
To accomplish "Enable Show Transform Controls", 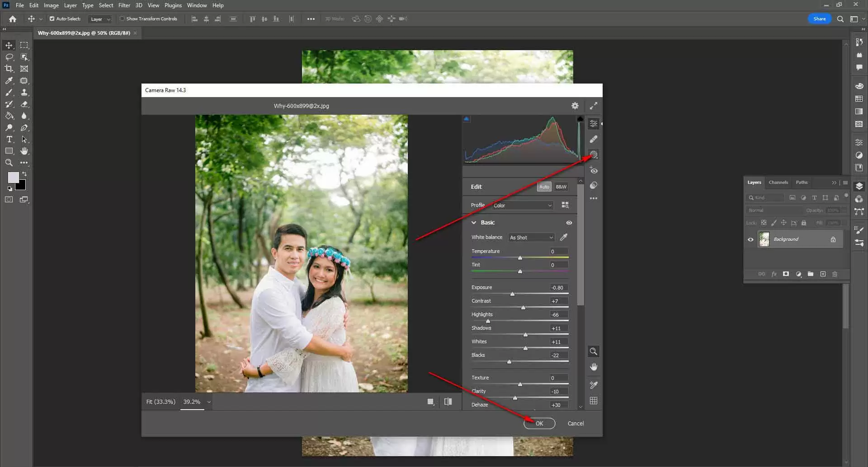I will (122, 19).
